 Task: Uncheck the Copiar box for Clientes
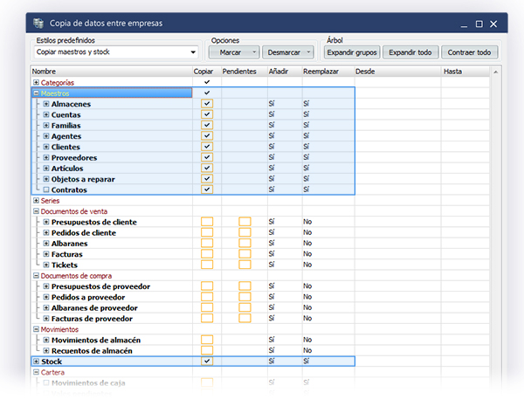(207, 147)
